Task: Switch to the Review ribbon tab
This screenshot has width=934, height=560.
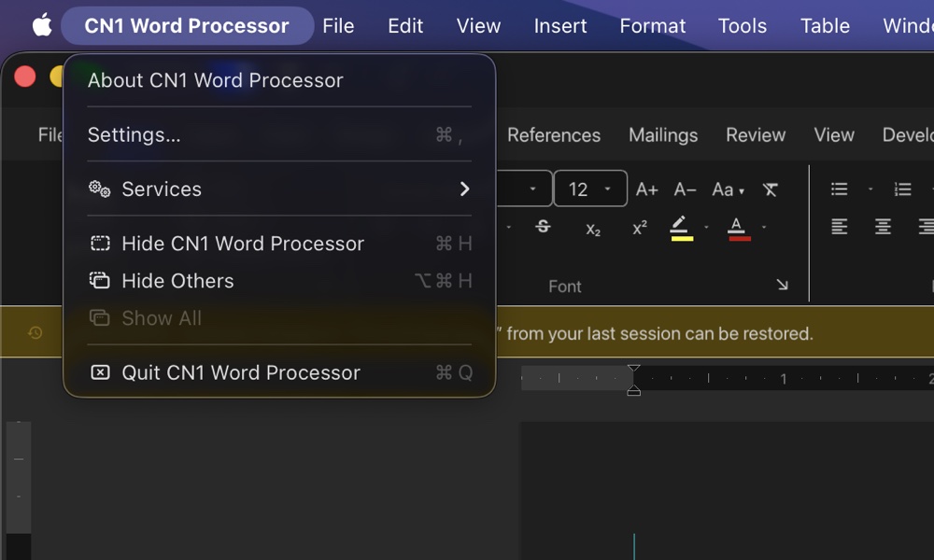Action: point(756,135)
